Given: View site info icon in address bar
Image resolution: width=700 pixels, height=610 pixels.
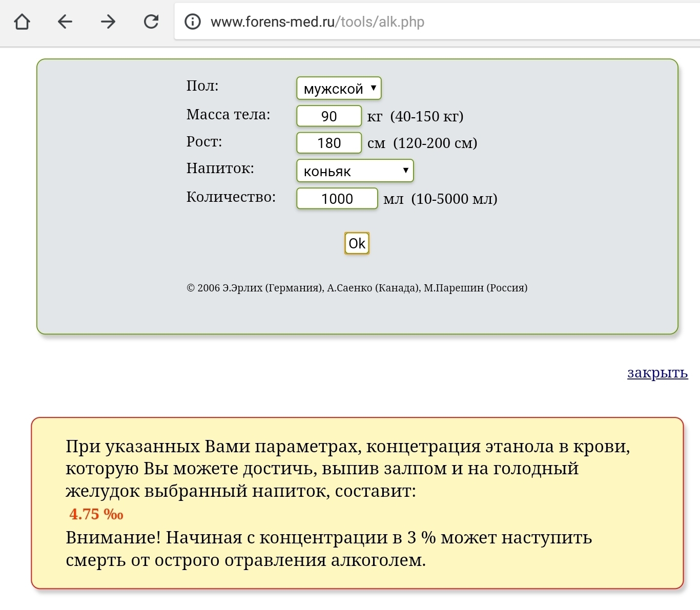Looking at the screenshot, I should tap(193, 22).
